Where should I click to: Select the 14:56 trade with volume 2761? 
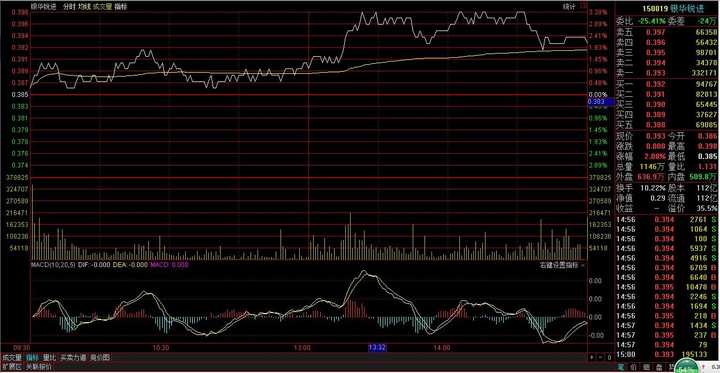(x=667, y=220)
